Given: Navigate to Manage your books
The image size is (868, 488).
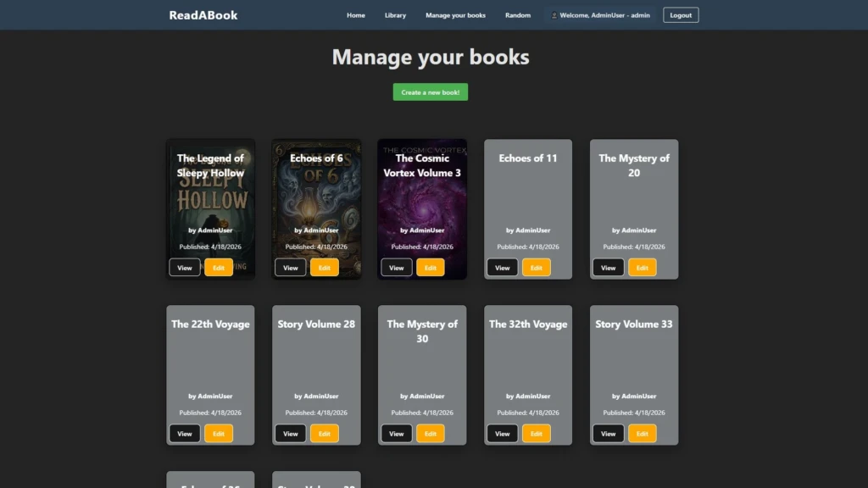Looking at the screenshot, I should click(x=455, y=14).
